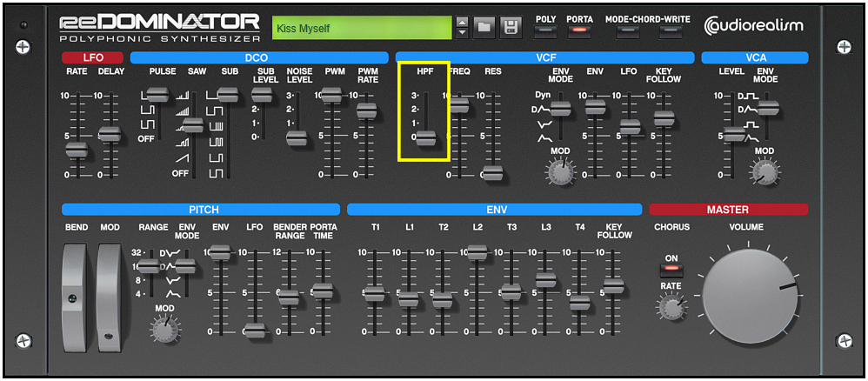This screenshot has width=868, height=381.
Task: Select previous patch with the down arrow
Action: click(463, 33)
